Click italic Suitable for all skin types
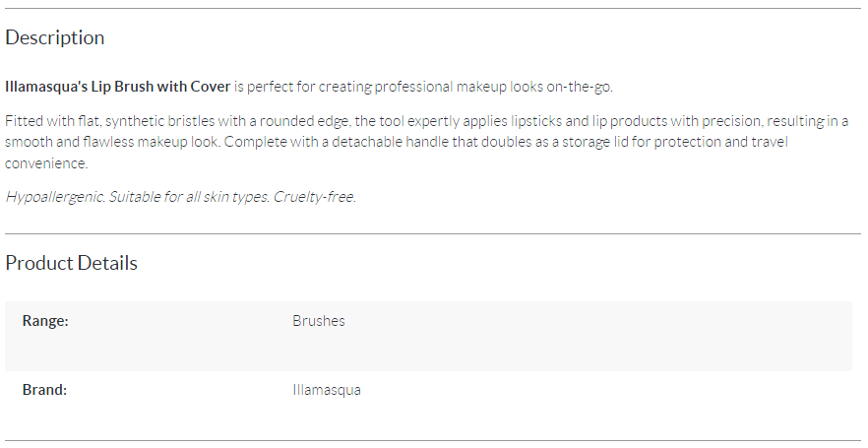 tap(189, 197)
